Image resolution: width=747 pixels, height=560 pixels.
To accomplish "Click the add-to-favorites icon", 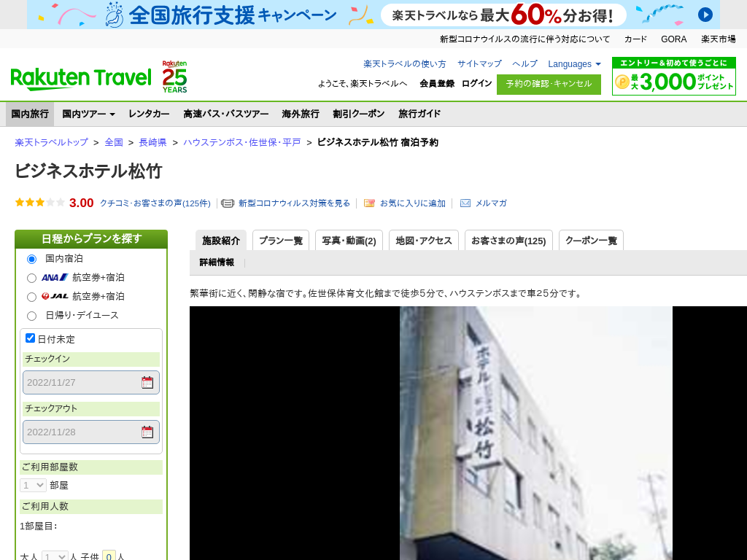I will 369,203.
